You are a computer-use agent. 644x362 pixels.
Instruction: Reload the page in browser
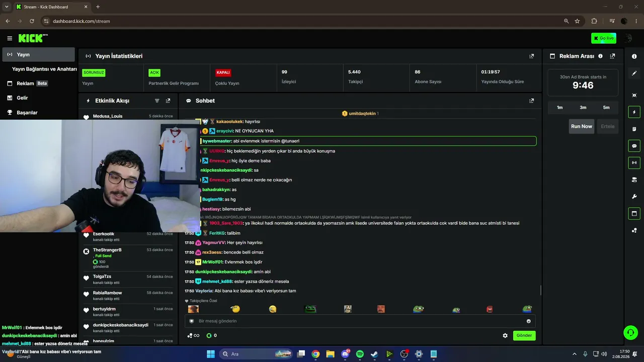coord(32,21)
